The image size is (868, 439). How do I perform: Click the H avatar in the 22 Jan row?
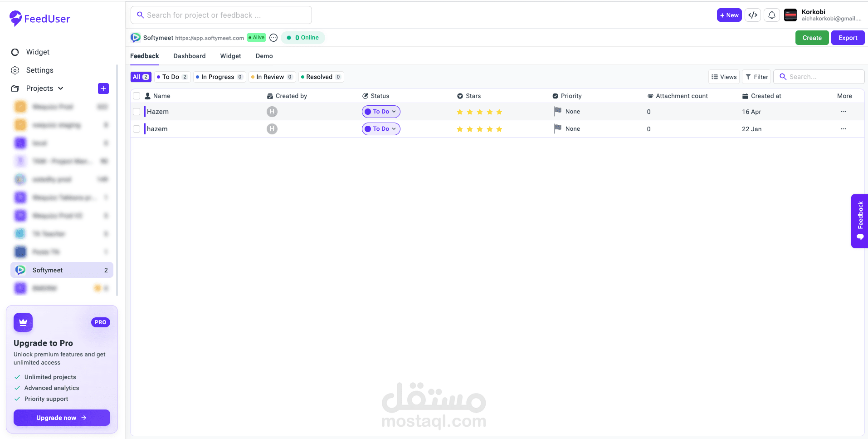272,129
